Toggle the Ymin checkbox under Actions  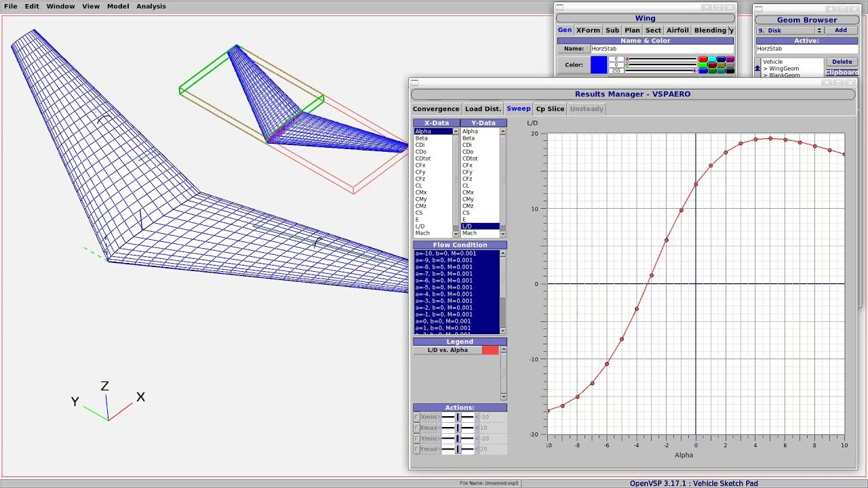point(416,439)
